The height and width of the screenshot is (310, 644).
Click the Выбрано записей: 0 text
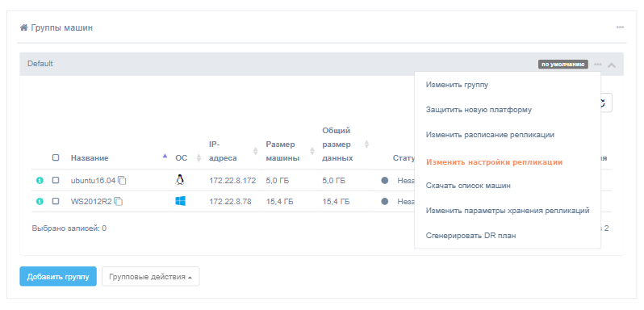click(69, 228)
